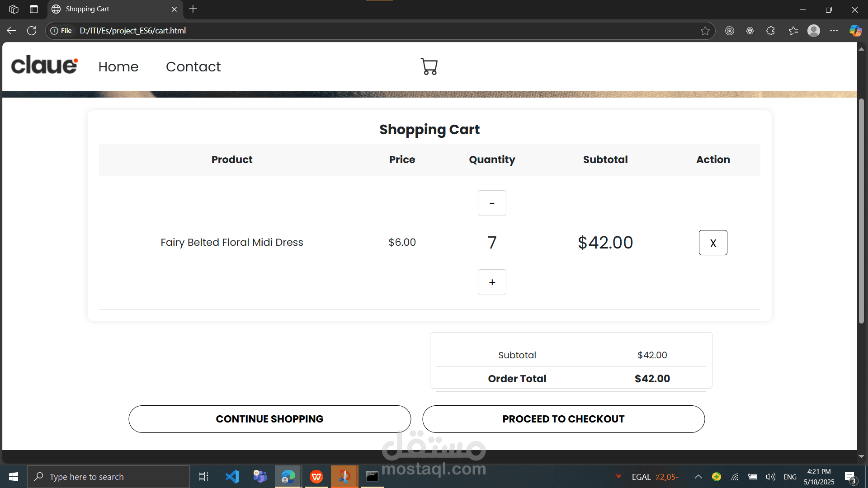This screenshot has height=488, width=868.
Task: Open a new browser tab
Action: tap(193, 9)
